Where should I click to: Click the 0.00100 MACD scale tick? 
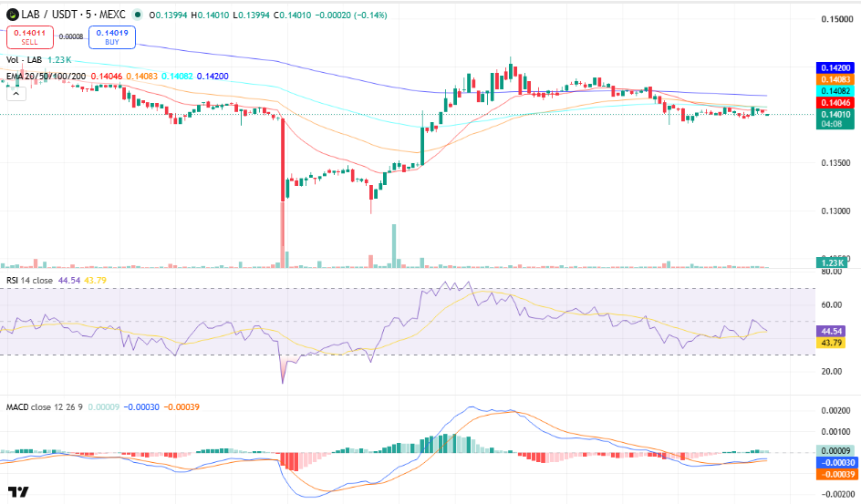[835, 432]
